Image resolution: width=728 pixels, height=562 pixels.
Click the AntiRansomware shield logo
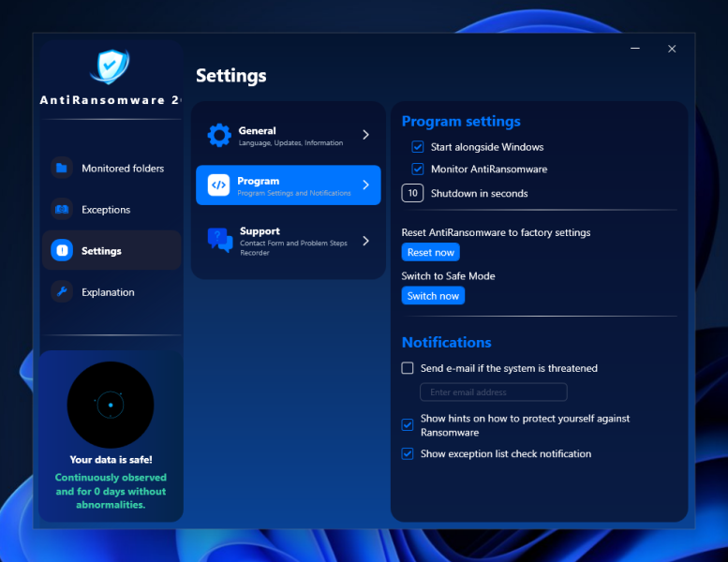[x=110, y=67]
